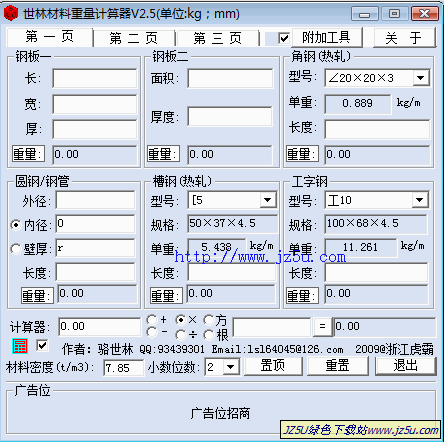Click the 材料密度 7.85 field

pos(124,368)
